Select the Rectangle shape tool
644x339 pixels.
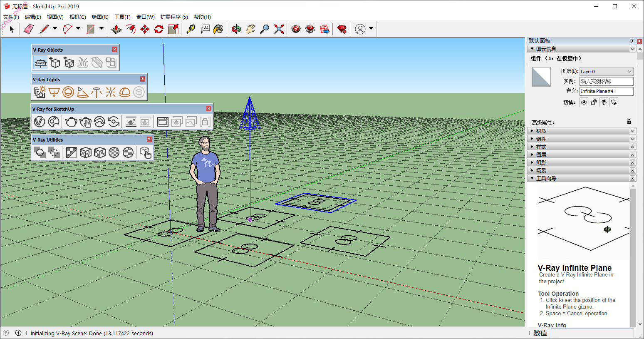tap(91, 29)
